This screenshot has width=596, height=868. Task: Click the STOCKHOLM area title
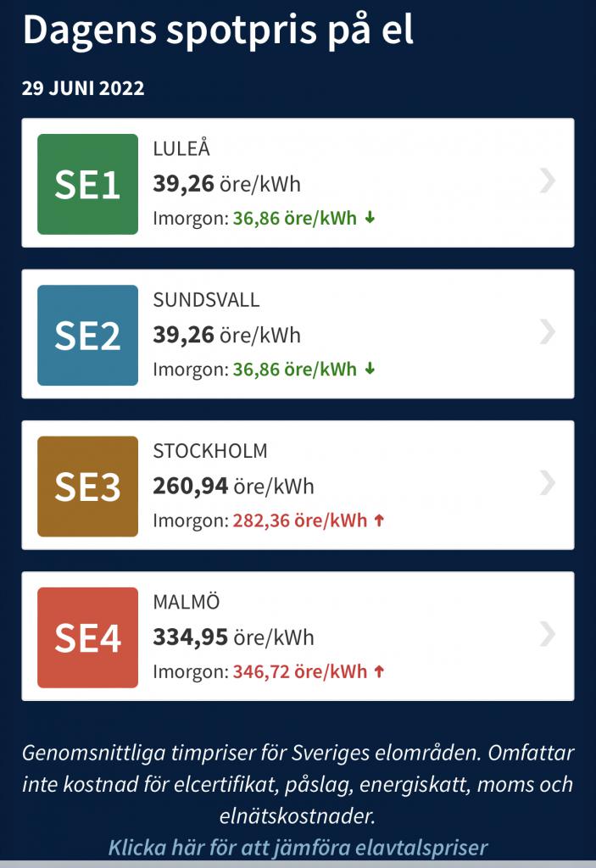pos(210,451)
